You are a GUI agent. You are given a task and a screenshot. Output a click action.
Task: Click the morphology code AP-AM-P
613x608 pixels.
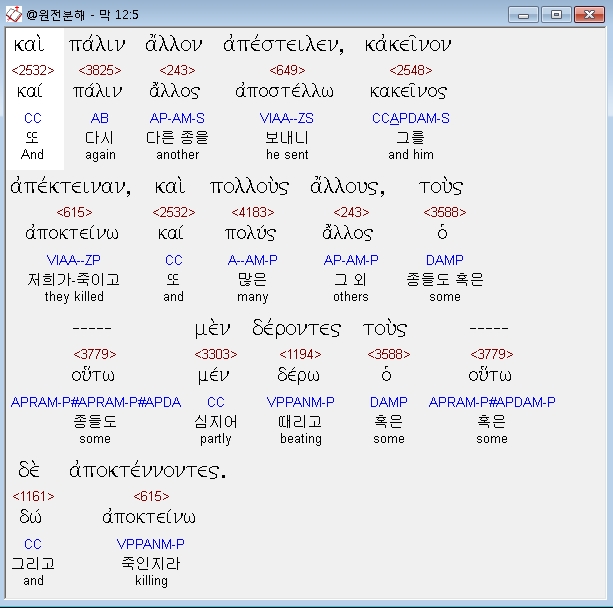(351, 260)
